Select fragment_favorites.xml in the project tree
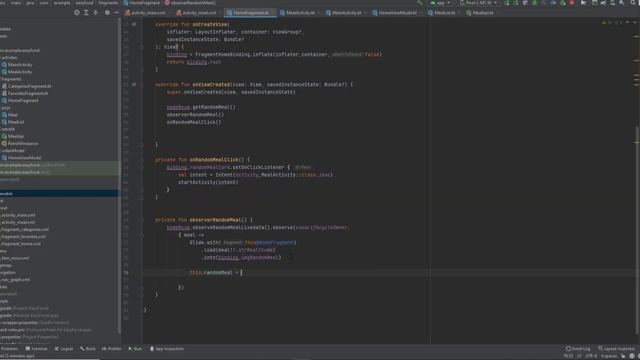The height and width of the screenshot is (360, 640). tap(23, 237)
